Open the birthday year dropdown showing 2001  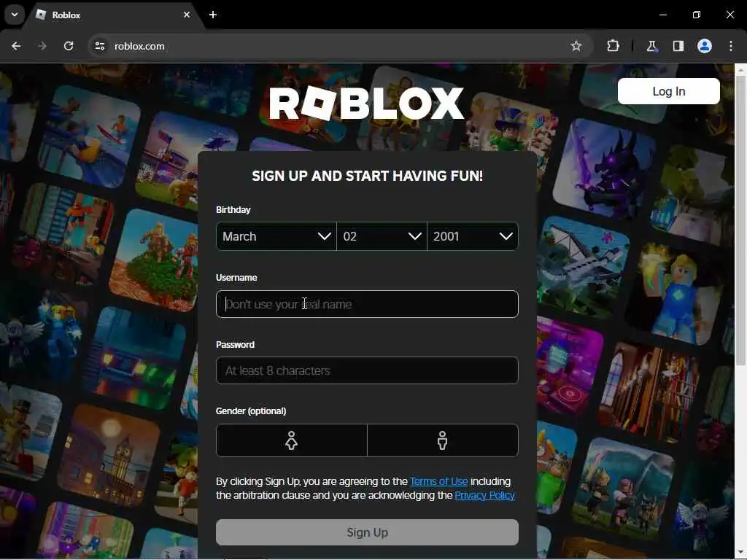473,236
